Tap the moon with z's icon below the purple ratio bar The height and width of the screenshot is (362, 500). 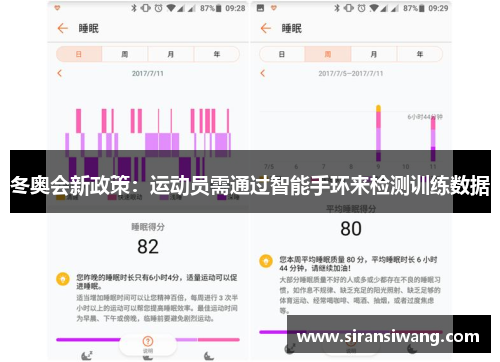point(87,356)
